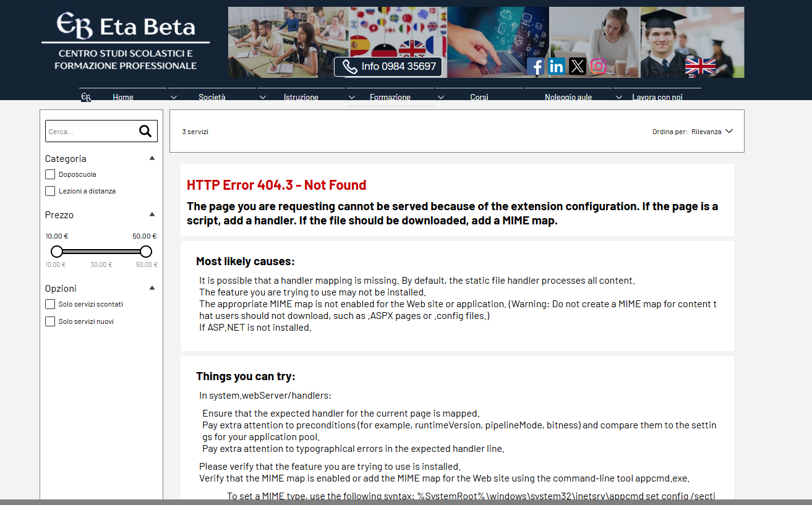Image resolution: width=812 pixels, height=505 pixels.
Task: Open the LinkedIn social icon
Action: tap(557, 66)
